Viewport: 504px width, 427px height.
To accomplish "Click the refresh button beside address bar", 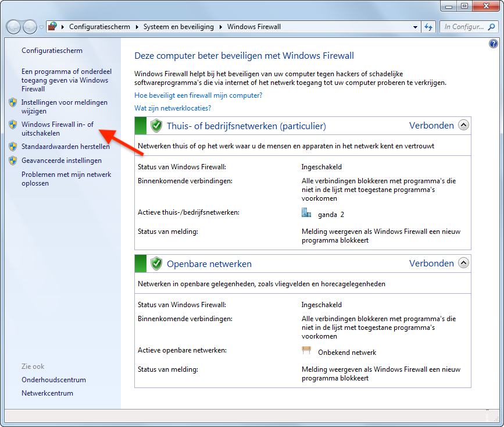I will [x=429, y=27].
